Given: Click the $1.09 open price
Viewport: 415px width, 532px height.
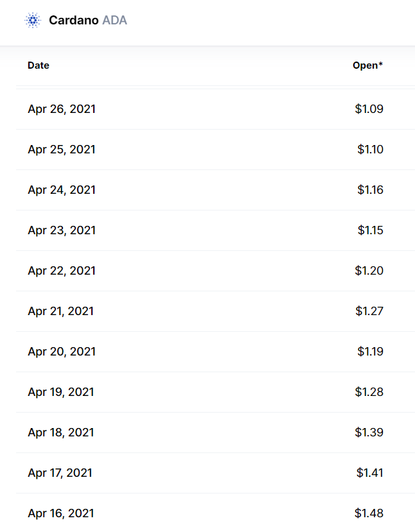Looking at the screenshot, I should tap(369, 109).
